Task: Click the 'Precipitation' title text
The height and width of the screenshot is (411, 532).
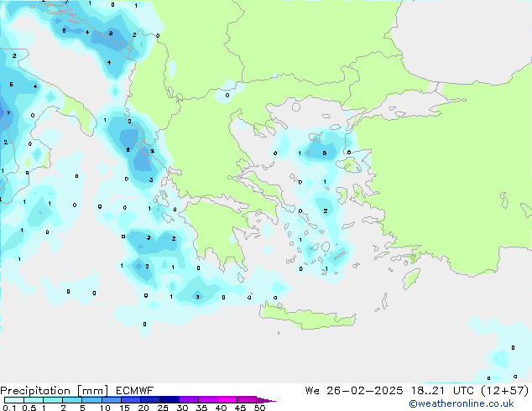Action: [x=35, y=391]
